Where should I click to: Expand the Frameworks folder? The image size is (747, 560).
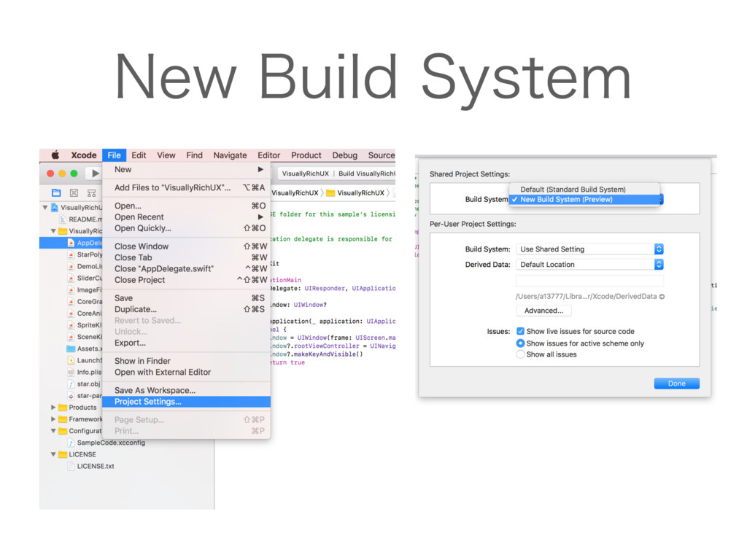tap(53, 419)
